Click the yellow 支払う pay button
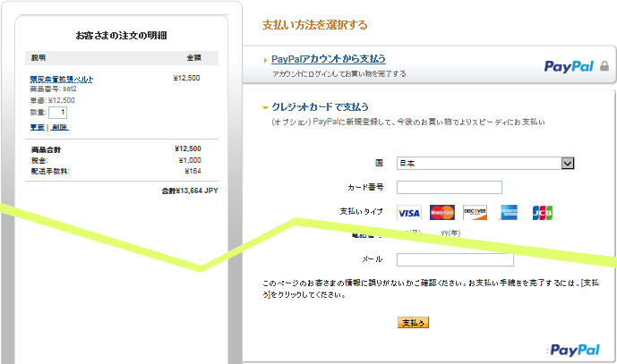 (413, 323)
